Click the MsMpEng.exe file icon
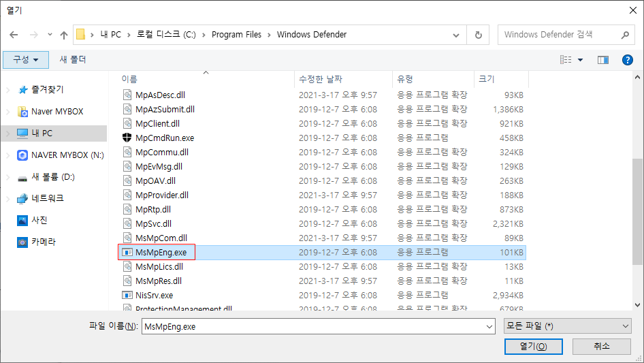 127,253
